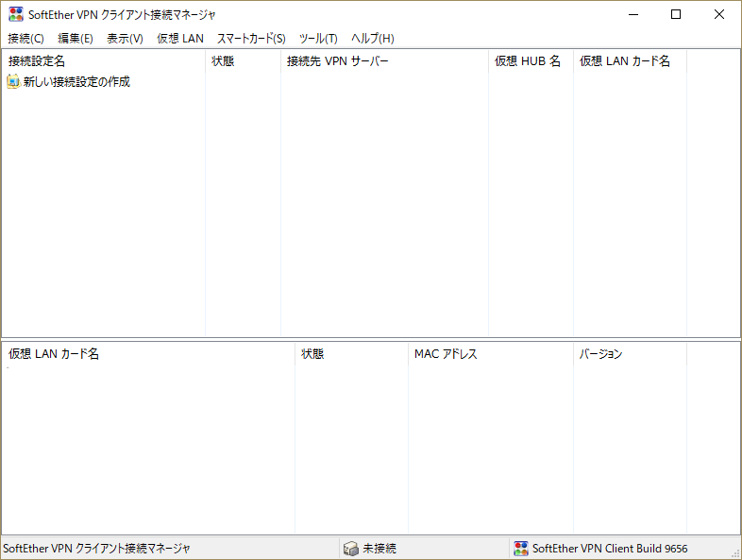Viewport: 742px width, 560px height.
Task: Click the バージョン column header
Action: tap(600, 354)
